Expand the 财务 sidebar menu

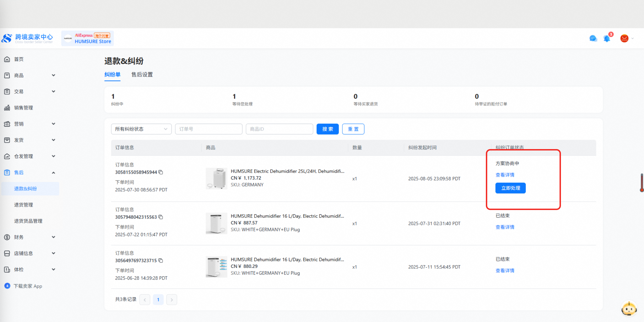[53, 237]
